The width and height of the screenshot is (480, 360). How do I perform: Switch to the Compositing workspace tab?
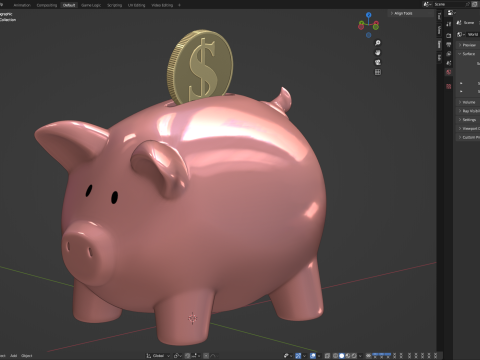(x=47, y=5)
